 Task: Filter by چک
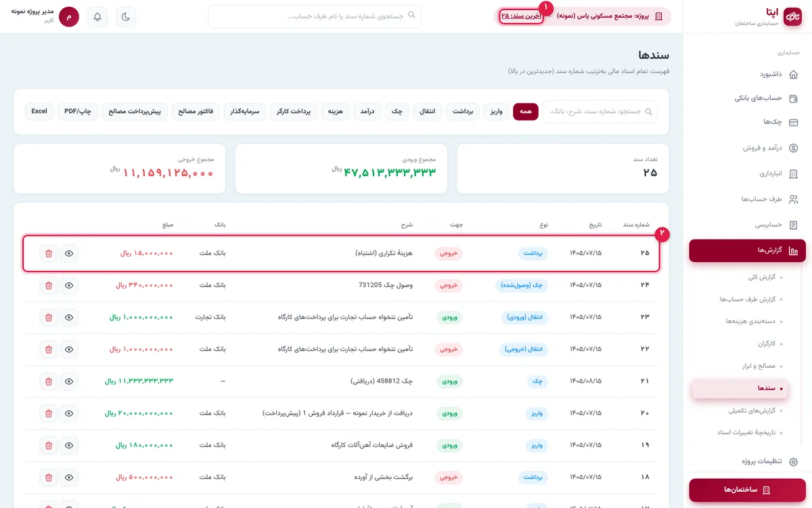coord(397,112)
